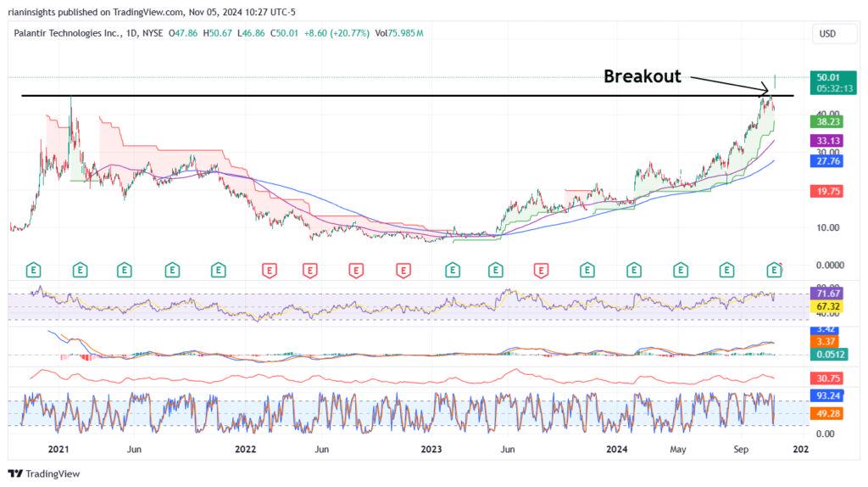The width and height of the screenshot is (868, 487).
Task: Click the 2024 label on time axis
Action: [617, 450]
